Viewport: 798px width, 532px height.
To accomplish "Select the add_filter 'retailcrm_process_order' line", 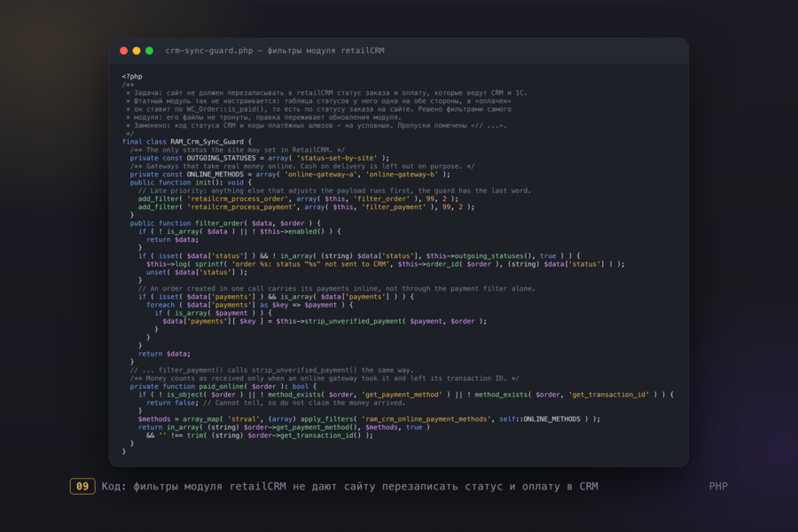I will point(298,199).
